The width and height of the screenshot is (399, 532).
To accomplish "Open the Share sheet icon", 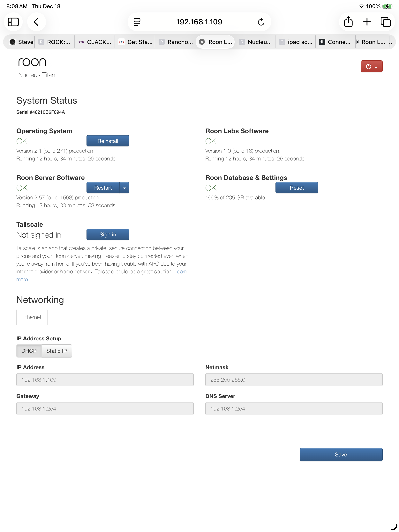I will click(x=348, y=22).
